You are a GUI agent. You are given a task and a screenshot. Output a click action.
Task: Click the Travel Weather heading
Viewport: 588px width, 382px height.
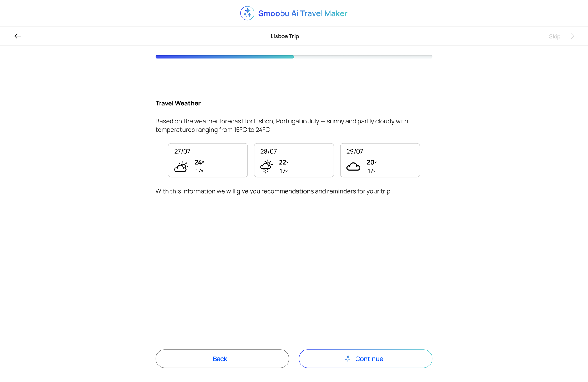178,103
